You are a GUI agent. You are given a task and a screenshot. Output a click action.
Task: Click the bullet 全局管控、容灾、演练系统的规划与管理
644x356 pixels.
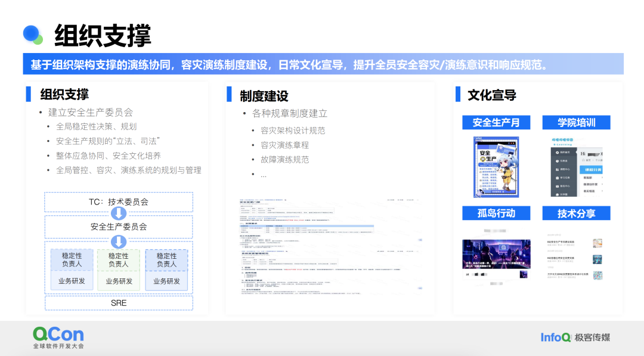click(129, 170)
